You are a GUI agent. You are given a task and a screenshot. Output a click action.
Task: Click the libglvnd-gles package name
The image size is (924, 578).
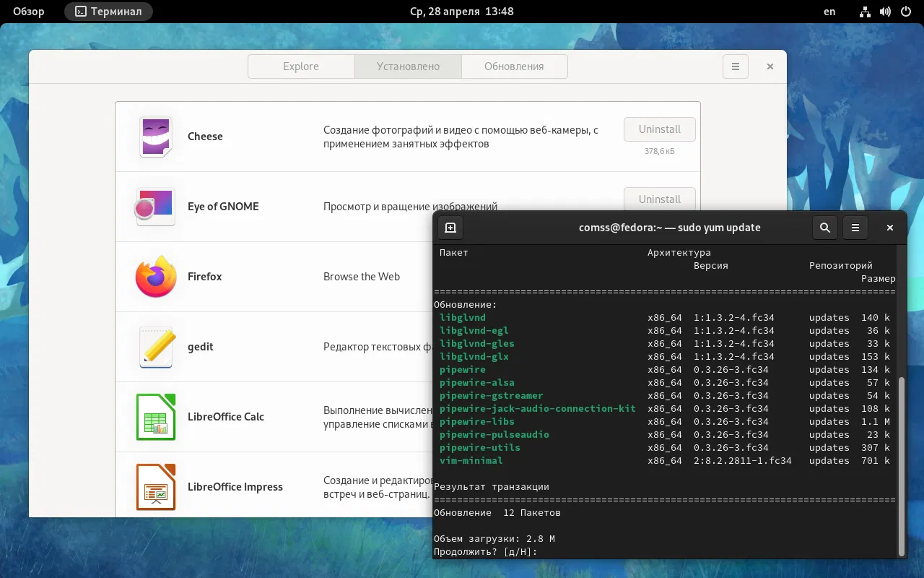477,344
